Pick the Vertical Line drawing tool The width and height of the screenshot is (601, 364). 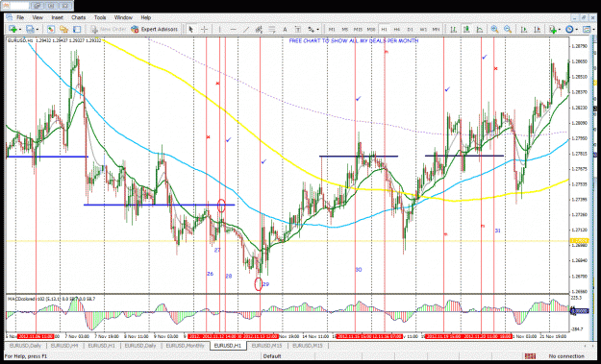(219, 29)
